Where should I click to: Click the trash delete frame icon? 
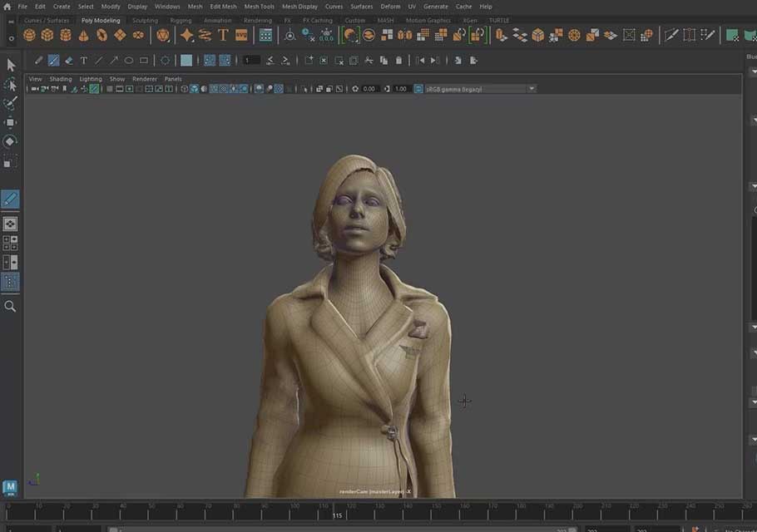tap(398, 61)
